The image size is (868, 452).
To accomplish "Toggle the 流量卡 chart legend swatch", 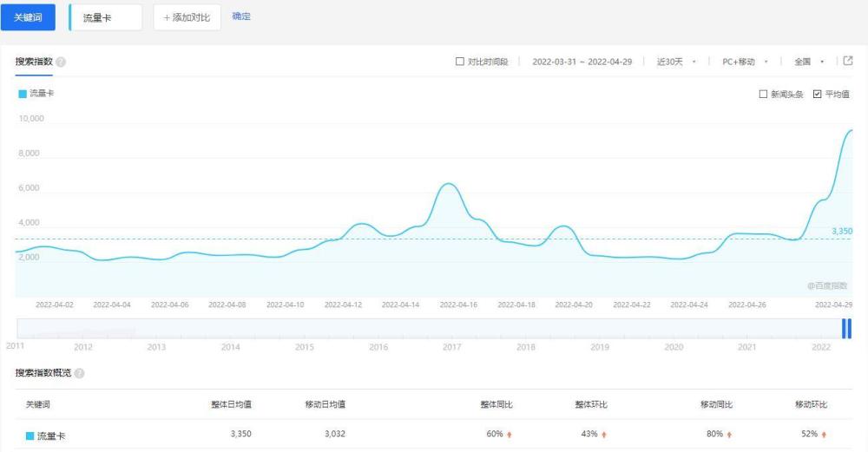I will coord(23,94).
